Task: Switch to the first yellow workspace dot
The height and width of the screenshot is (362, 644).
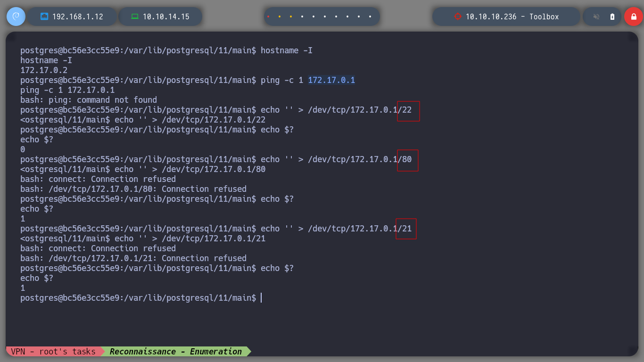Action: (x=280, y=16)
